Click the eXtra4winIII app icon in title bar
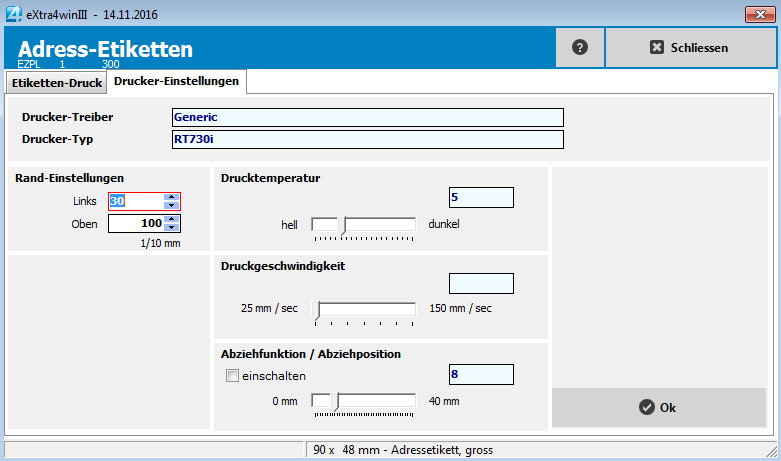The width and height of the screenshot is (781, 461). click(12, 13)
